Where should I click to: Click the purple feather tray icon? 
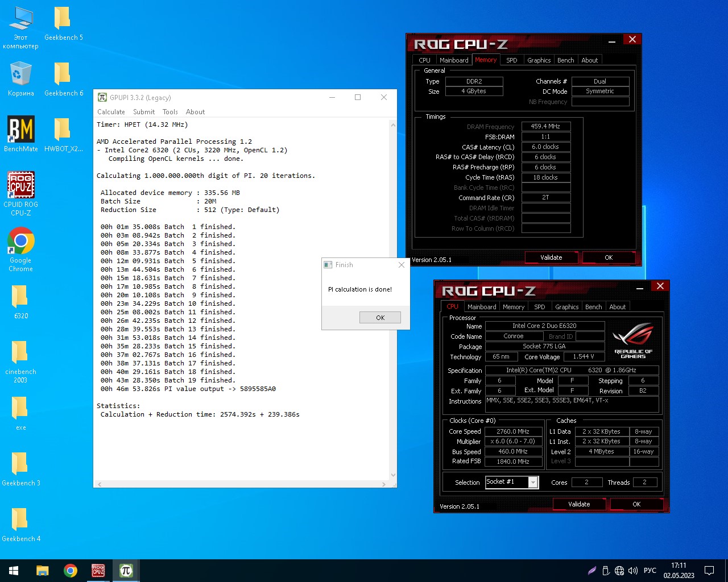(x=592, y=571)
